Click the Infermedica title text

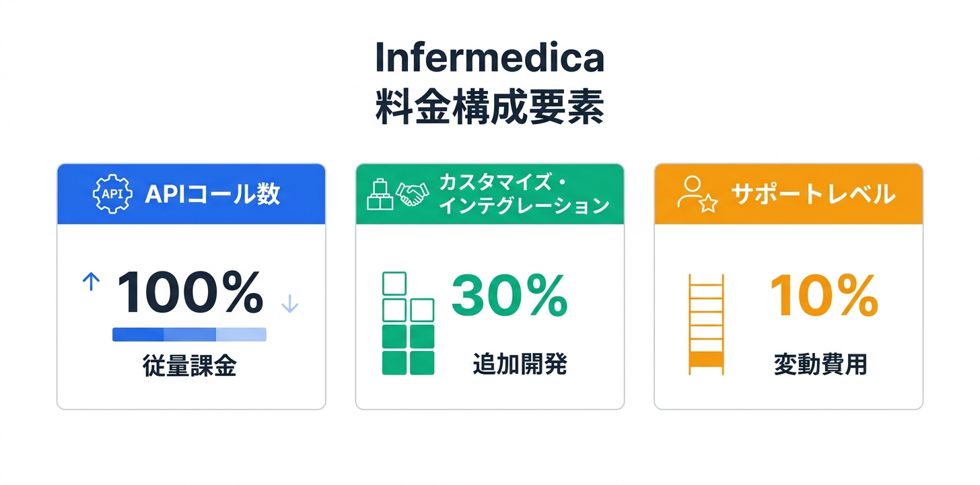coord(490,59)
